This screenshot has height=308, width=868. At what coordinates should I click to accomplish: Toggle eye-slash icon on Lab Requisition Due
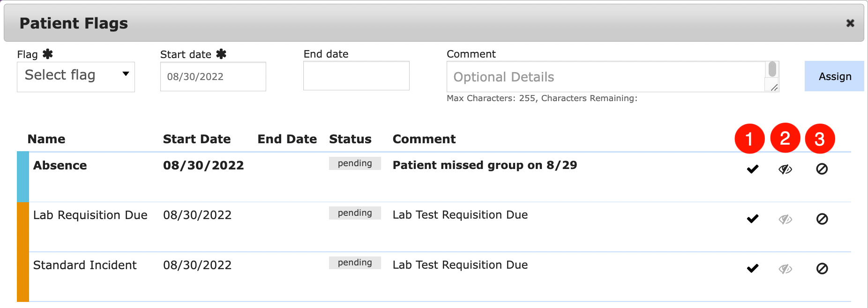pyautogui.click(x=786, y=219)
